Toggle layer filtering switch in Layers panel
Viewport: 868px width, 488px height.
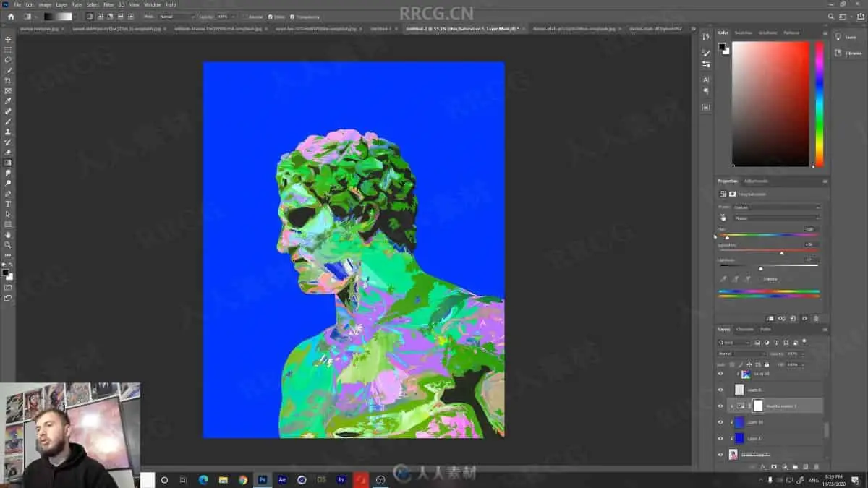804,341
